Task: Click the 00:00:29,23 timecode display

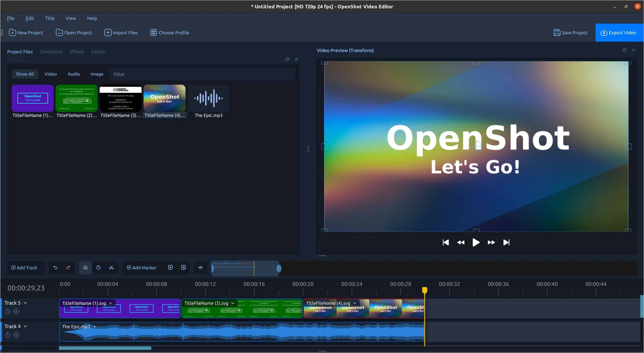Action: coord(26,288)
